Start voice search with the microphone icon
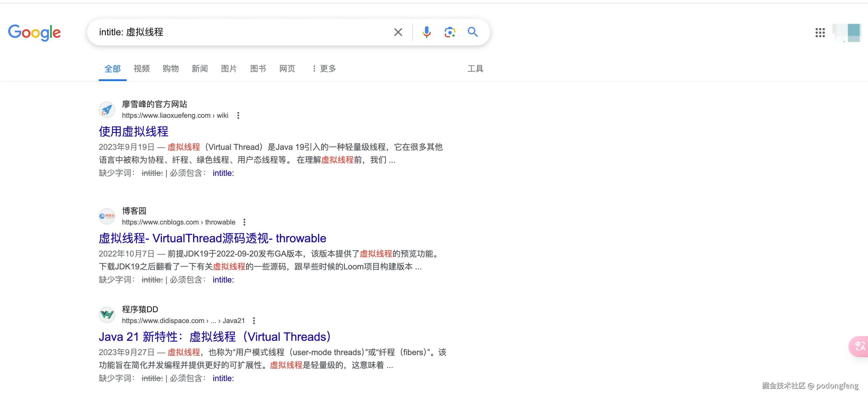The width and height of the screenshot is (868, 400). click(x=427, y=32)
